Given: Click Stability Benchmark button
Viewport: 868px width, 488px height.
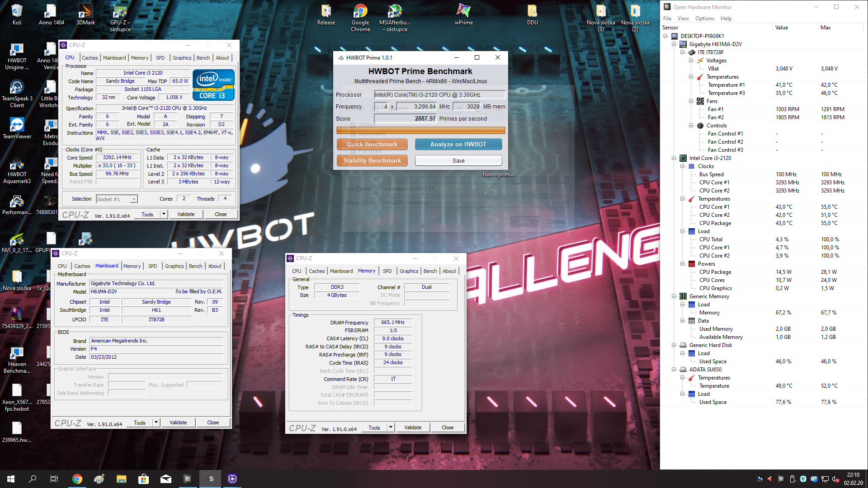Looking at the screenshot, I should pos(372,160).
